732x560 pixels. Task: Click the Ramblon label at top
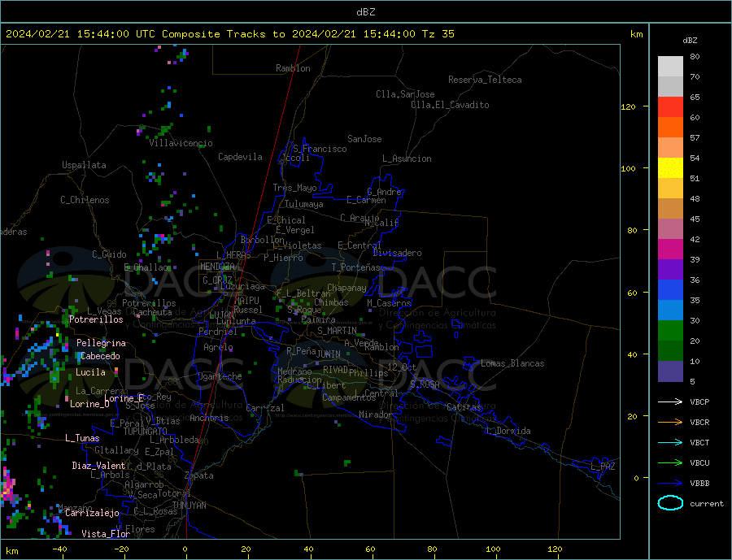(293, 68)
